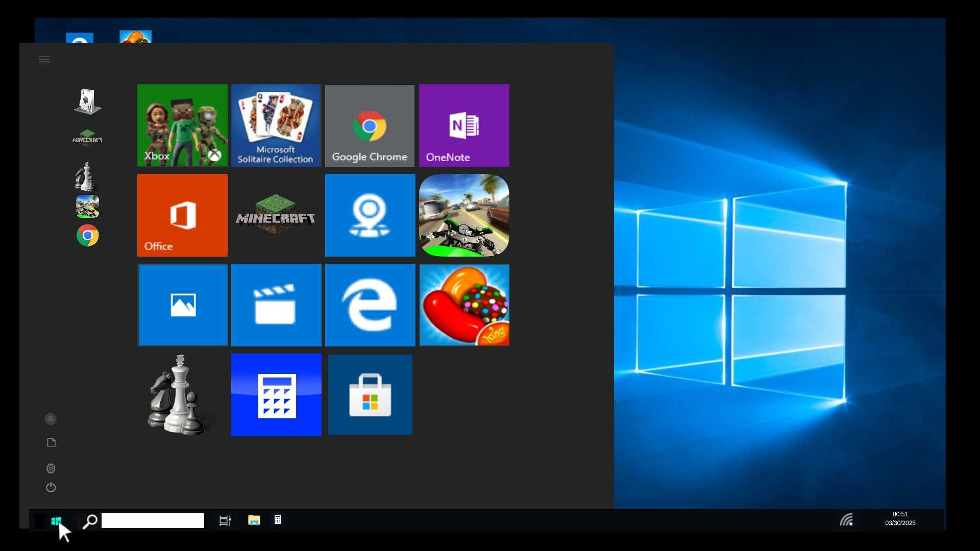Screen dimensions: 980x551
Task: Open the Google Chrome tile
Action: click(370, 126)
